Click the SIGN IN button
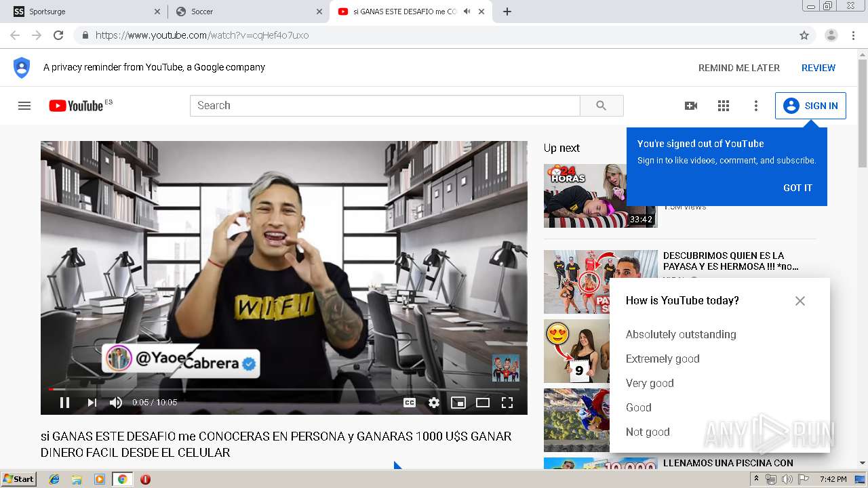This screenshot has width=868, height=488. (810, 106)
